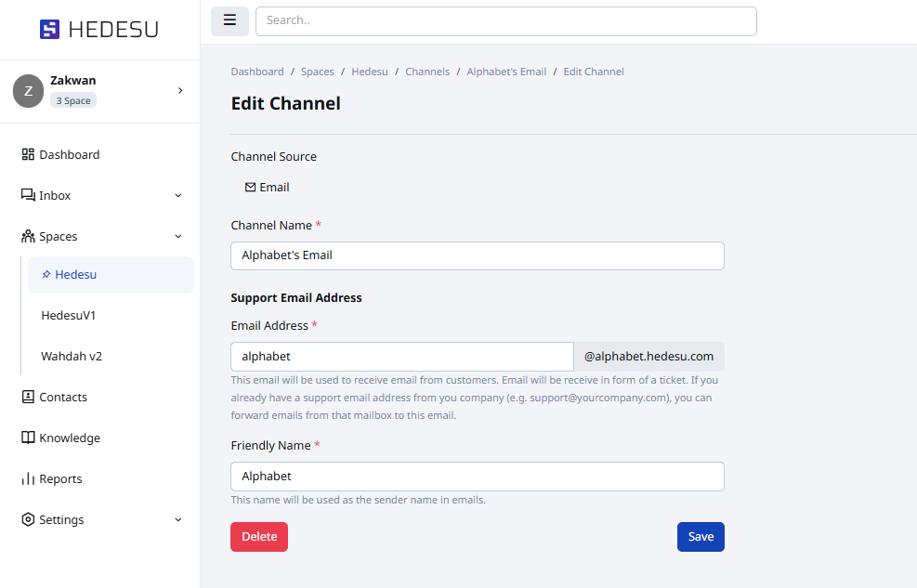
Task: Click the Z user avatar
Action: click(28, 90)
